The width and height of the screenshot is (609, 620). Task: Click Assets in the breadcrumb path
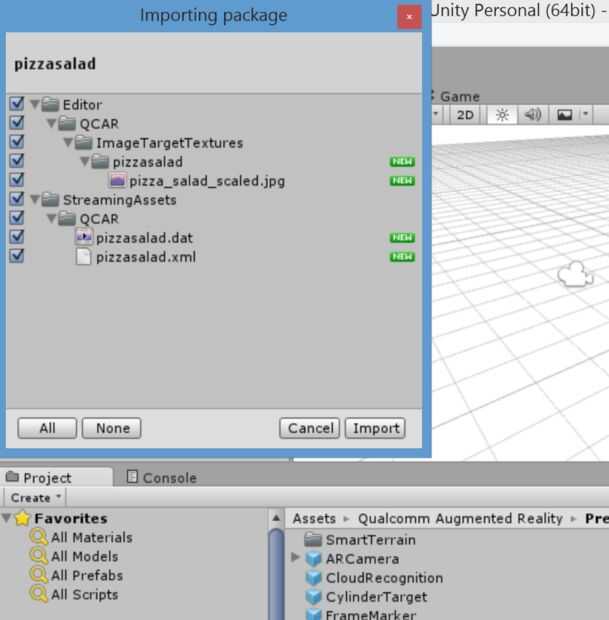(x=314, y=518)
